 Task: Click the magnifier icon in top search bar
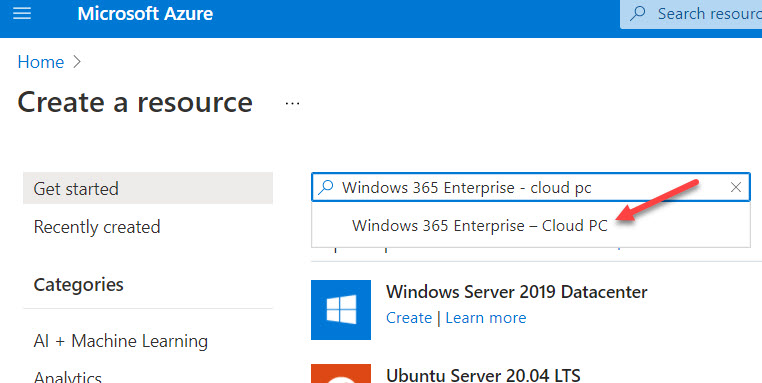point(638,13)
